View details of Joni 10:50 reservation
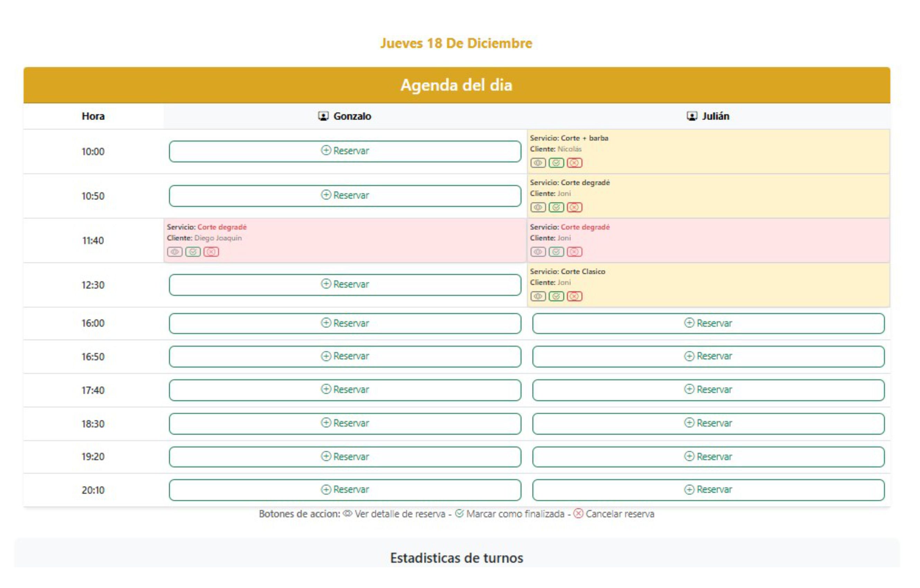Image resolution: width=920 pixels, height=588 pixels. pyautogui.click(x=538, y=207)
